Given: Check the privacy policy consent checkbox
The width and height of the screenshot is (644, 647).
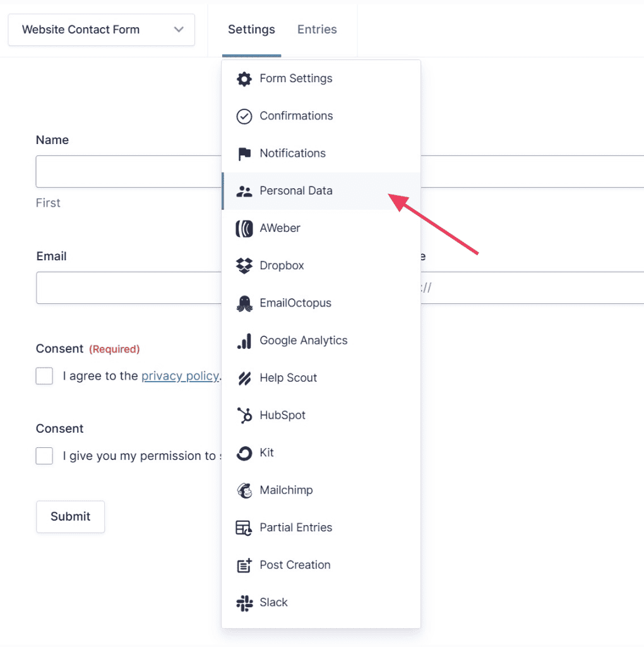Looking at the screenshot, I should (x=44, y=376).
